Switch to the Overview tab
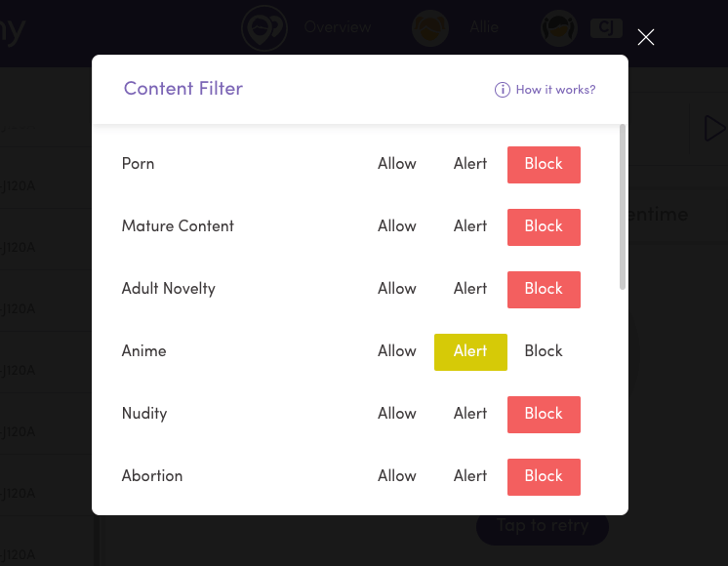The height and width of the screenshot is (566, 728). click(337, 27)
